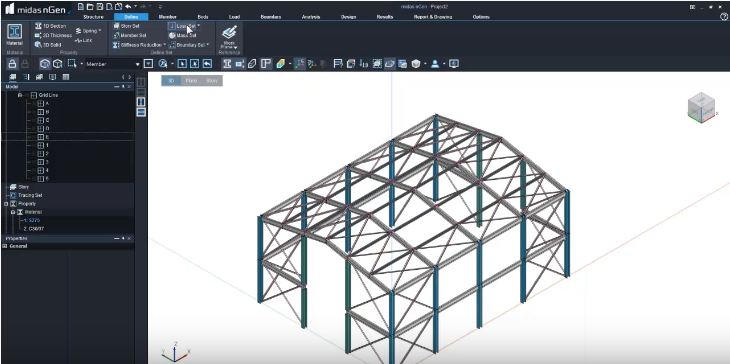Screen dimensions: 730x364
Task: Switch viewport to Plane mode
Action: point(191,81)
